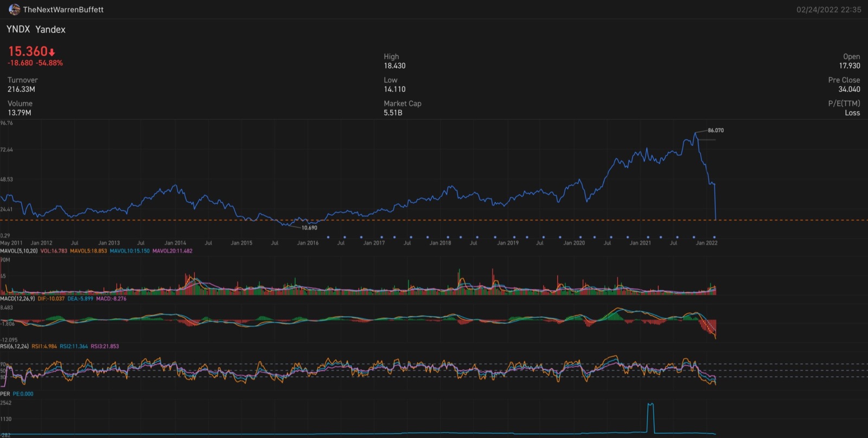868x438 pixels.
Task: Click the 72.64 price axis label
Action: coord(7,150)
